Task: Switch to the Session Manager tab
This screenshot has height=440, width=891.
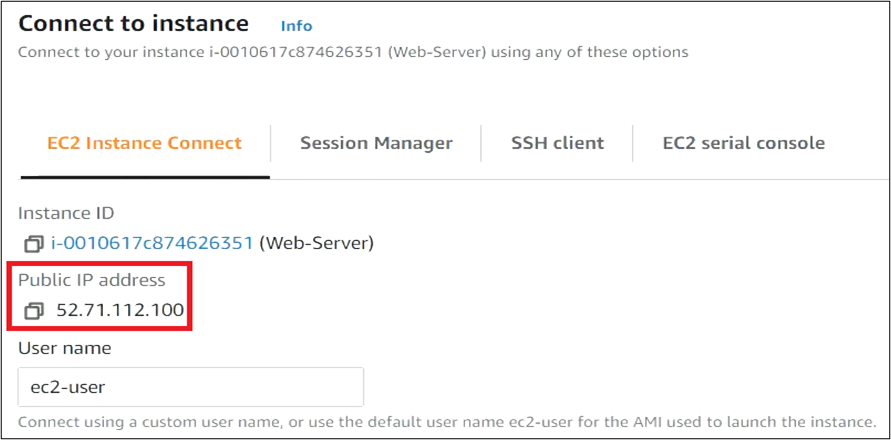Action: coord(376,143)
